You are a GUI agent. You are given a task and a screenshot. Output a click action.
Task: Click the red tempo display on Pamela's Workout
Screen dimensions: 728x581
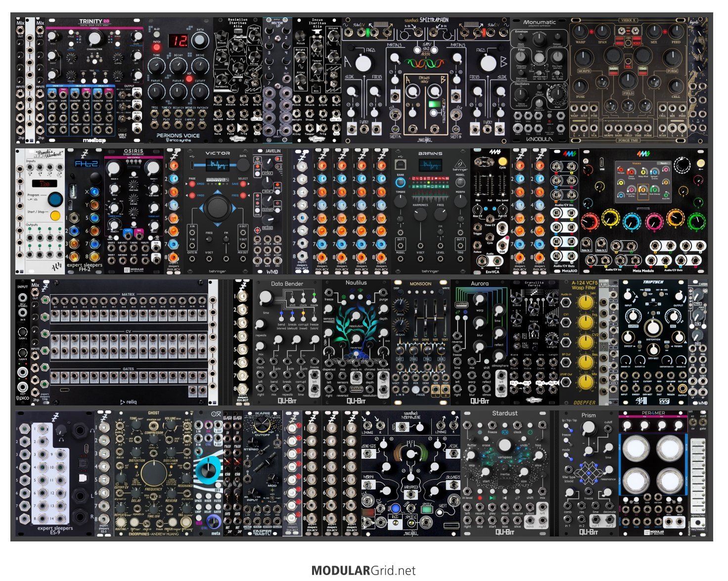tap(45, 183)
